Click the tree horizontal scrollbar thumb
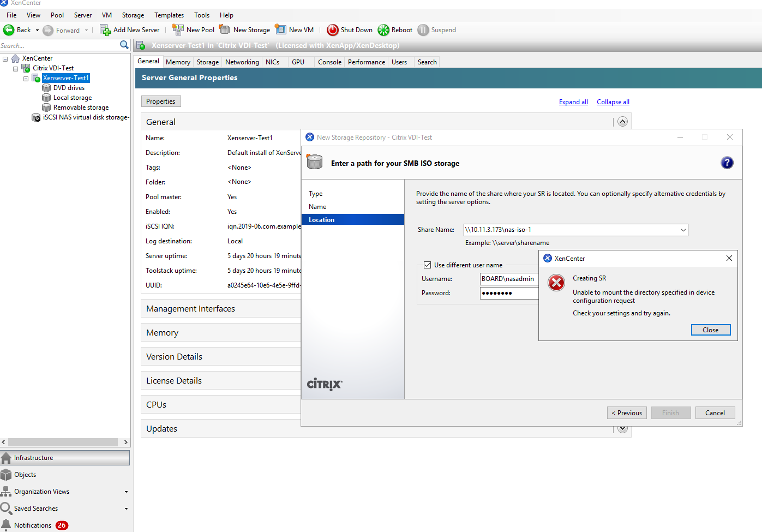The height and width of the screenshot is (532, 762). point(63,442)
